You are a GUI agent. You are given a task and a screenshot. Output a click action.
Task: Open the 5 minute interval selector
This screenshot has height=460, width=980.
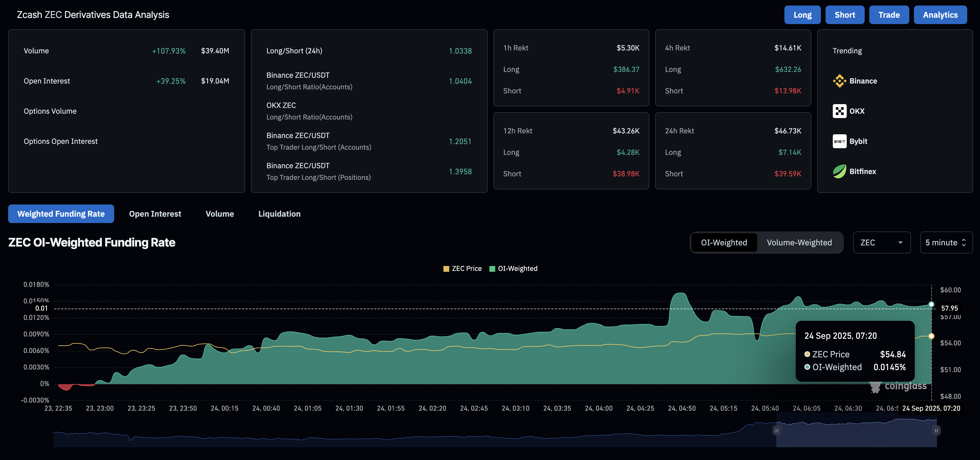(946, 242)
